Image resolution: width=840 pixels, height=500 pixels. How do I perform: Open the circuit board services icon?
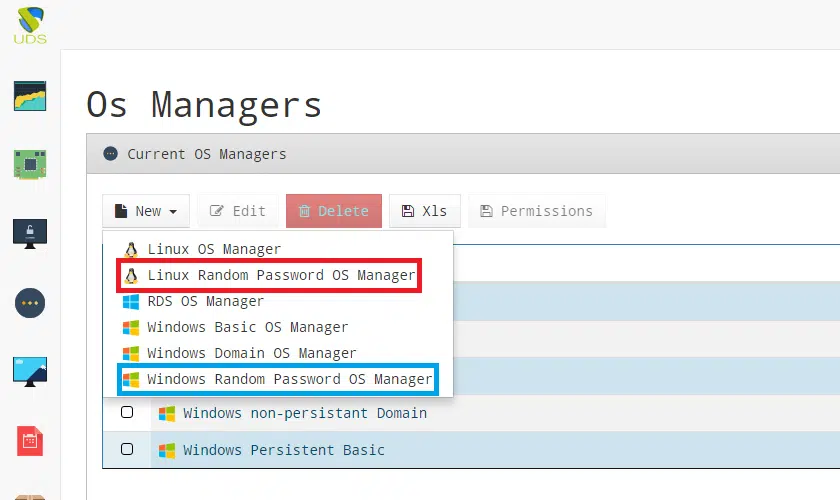tap(30, 164)
